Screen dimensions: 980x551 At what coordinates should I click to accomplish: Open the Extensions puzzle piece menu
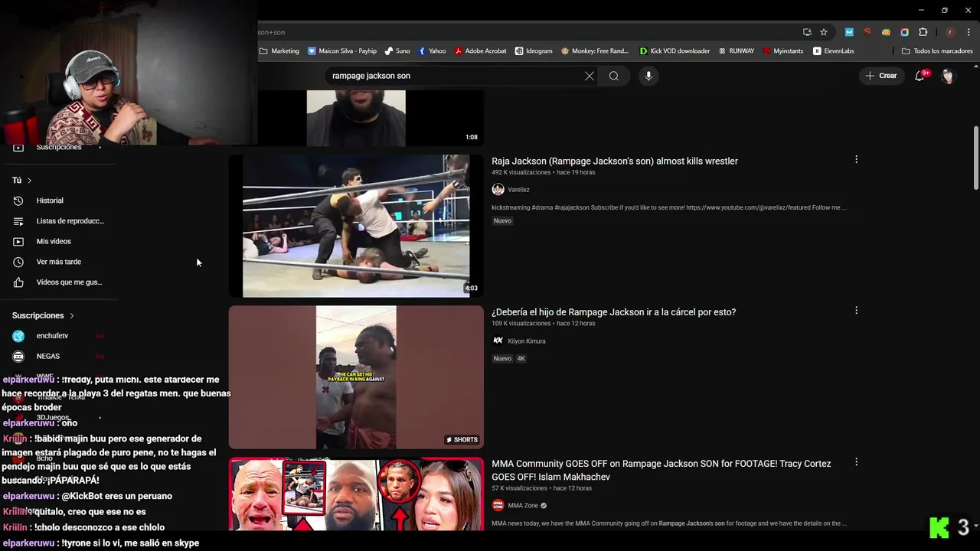tap(923, 32)
